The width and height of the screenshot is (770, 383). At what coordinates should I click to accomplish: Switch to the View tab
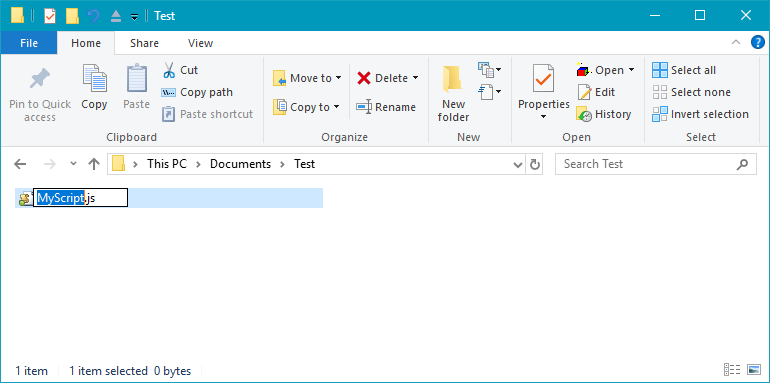click(x=200, y=43)
